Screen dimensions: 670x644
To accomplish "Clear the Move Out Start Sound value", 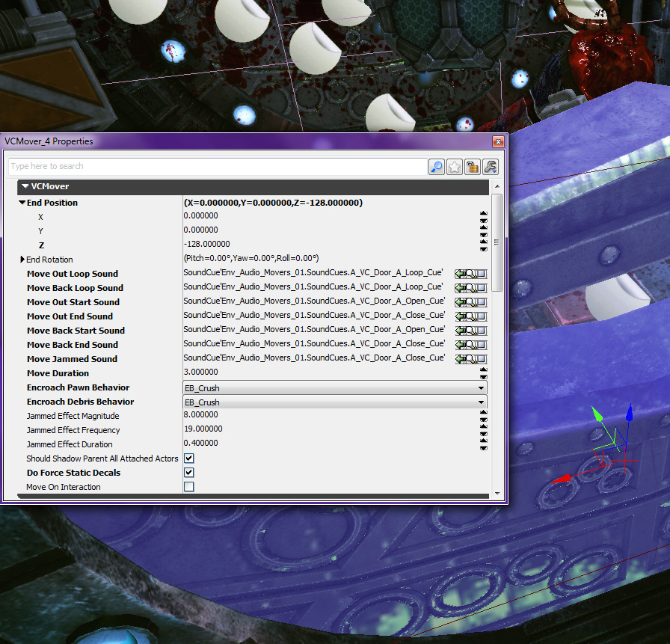I will (482, 302).
